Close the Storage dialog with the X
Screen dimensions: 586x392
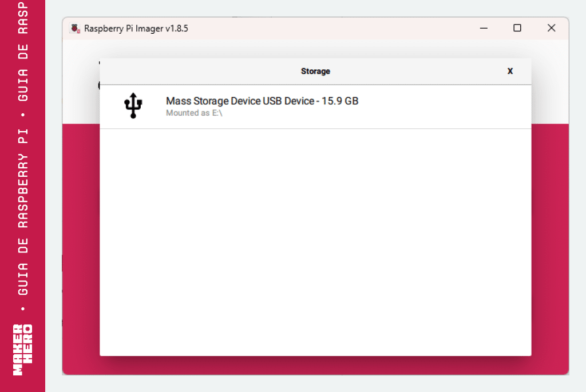point(510,71)
